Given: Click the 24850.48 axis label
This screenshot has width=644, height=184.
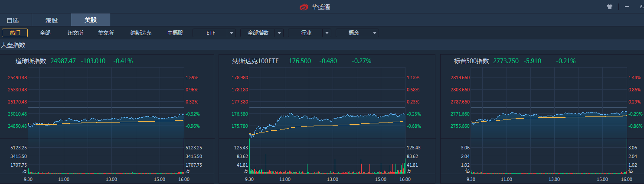Looking at the screenshot, I should pos(17,126).
